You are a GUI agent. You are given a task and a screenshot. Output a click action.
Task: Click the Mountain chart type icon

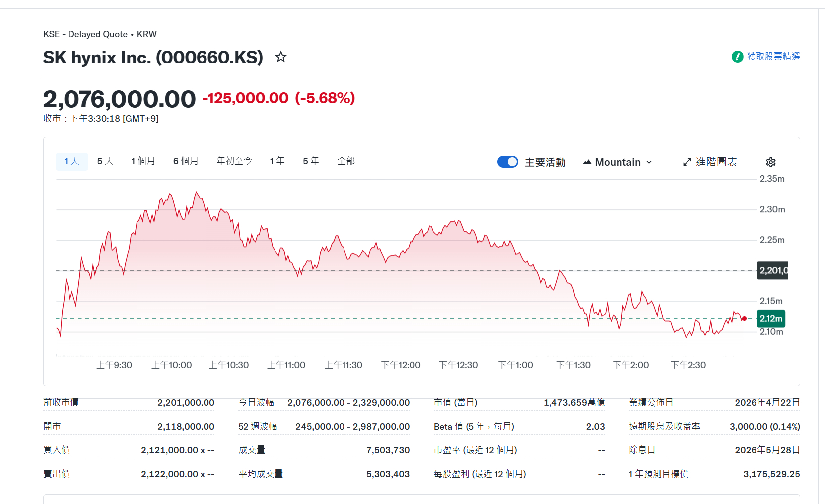click(587, 162)
